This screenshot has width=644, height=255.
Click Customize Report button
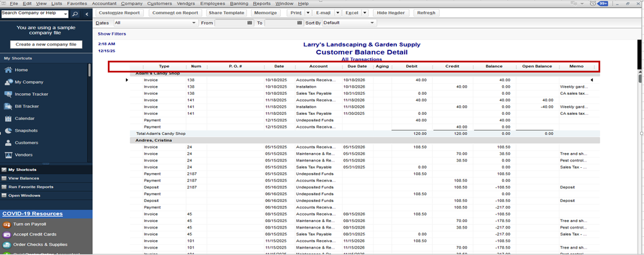coord(119,13)
